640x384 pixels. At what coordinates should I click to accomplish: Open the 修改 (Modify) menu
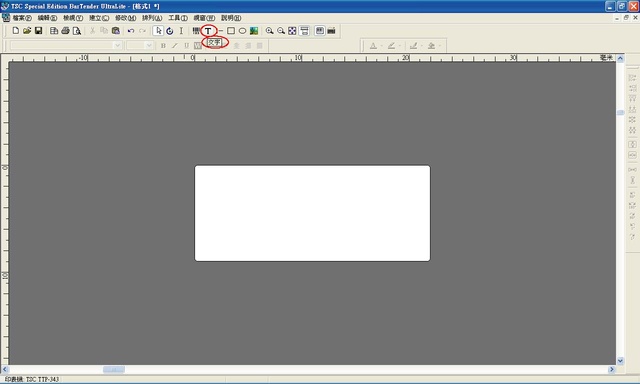125,18
